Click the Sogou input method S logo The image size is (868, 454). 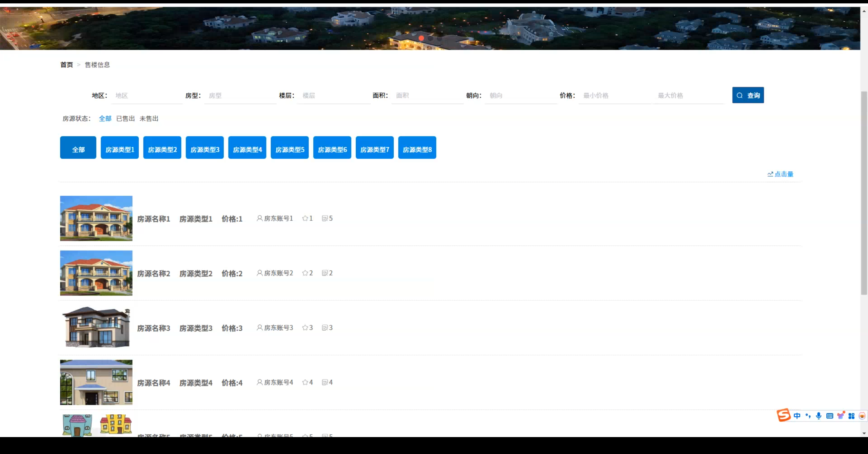[x=784, y=415]
